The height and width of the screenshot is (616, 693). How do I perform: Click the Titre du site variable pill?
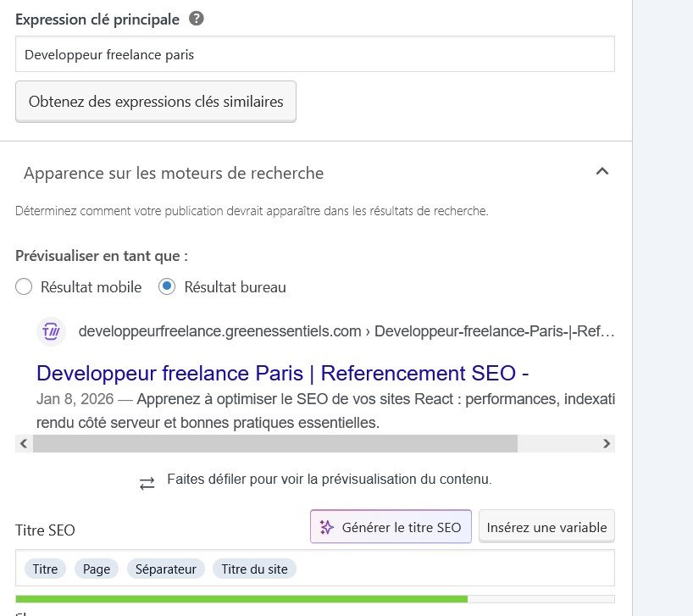point(254,569)
